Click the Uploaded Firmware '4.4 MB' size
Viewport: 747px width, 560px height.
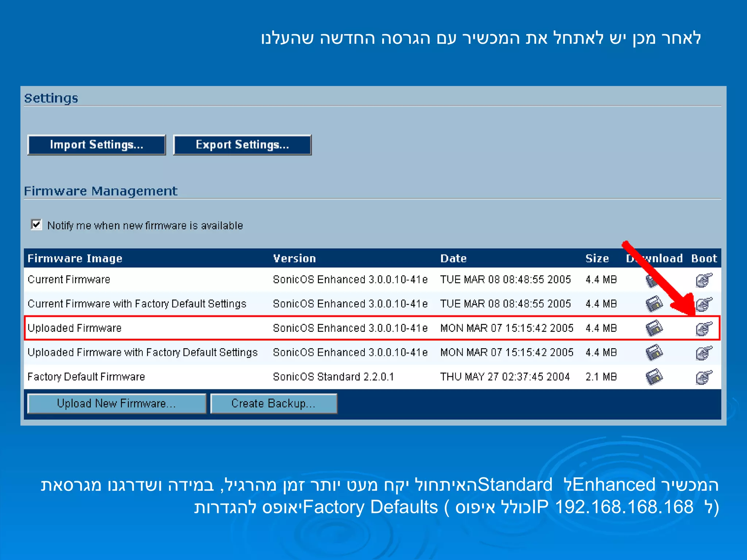601,328
